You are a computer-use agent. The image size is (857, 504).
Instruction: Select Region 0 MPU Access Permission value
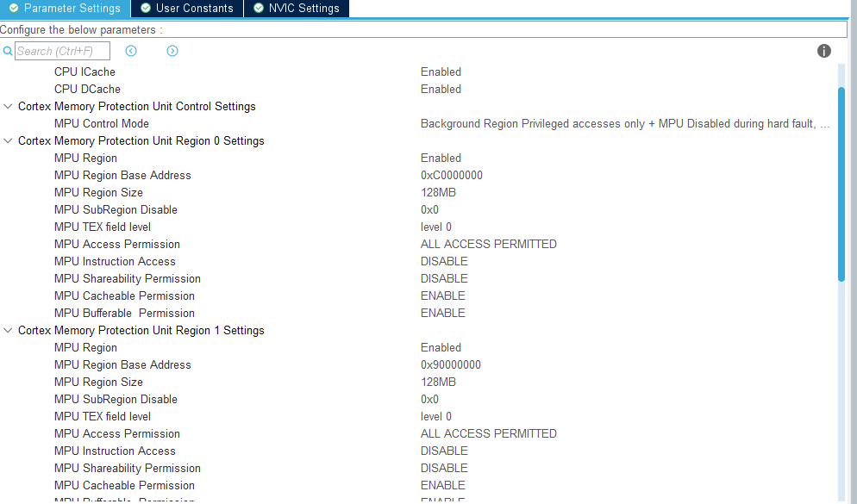488,245
